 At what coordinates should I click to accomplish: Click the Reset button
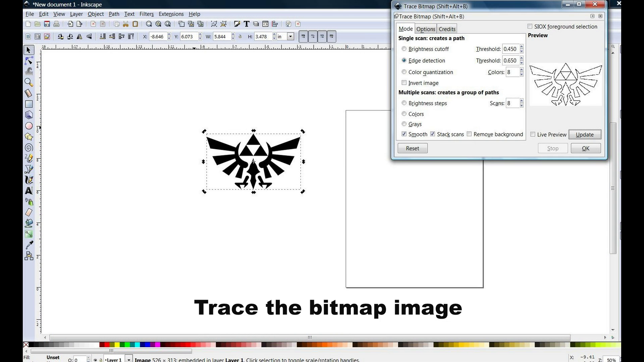tap(412, 148)
